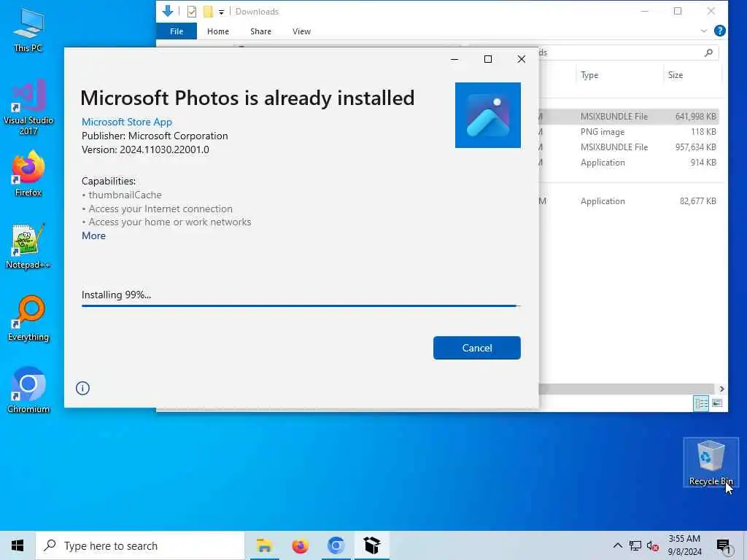Open network status tray icon
The width and height of the screenshot is (747, 560).
pyautogui.click(x=635, y=545)
